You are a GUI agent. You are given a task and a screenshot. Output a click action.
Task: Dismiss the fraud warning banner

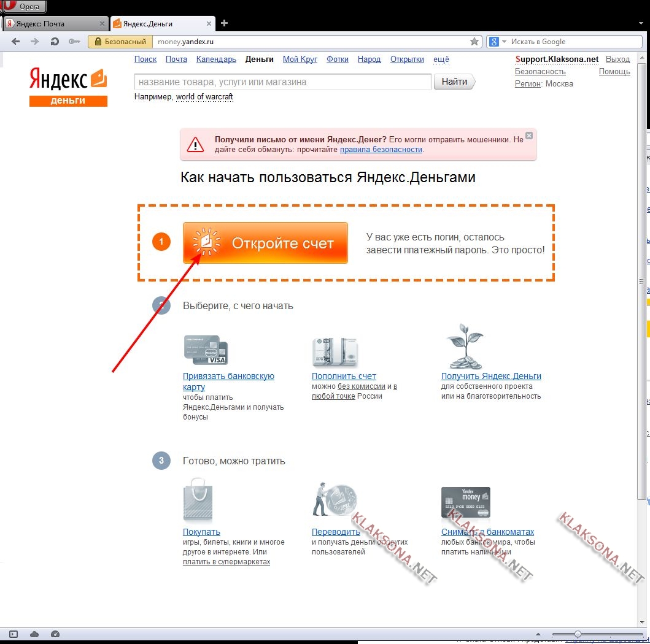(x=529, y=136)
